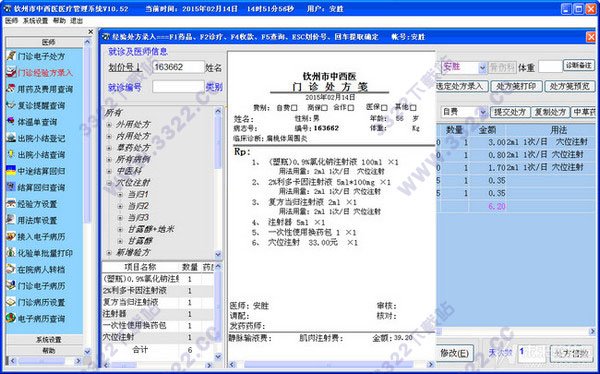Click the 处方倍数 button
The width and height of the screenshot is (600, 374).
tap(572, 353)
